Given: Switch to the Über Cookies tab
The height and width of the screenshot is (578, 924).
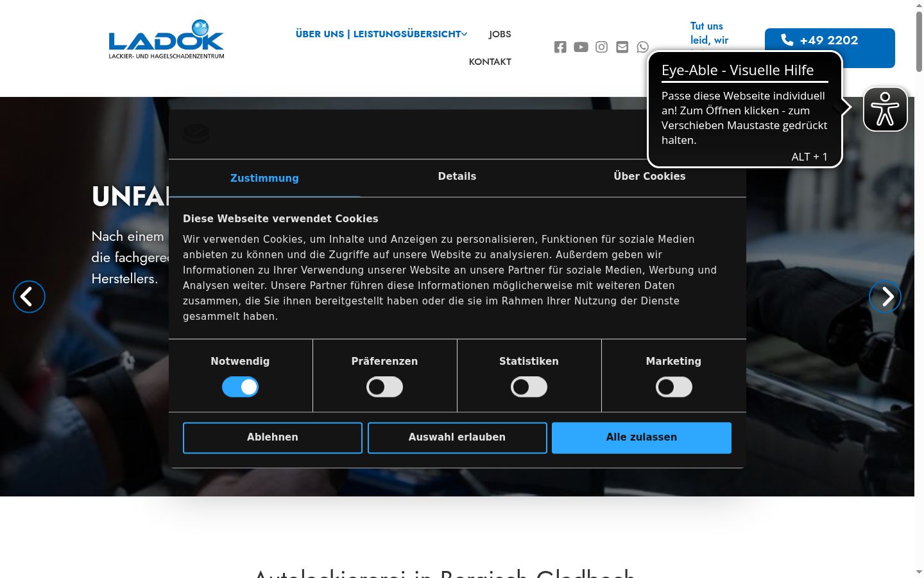Looking at the screenshot, I should coord(649,177).
